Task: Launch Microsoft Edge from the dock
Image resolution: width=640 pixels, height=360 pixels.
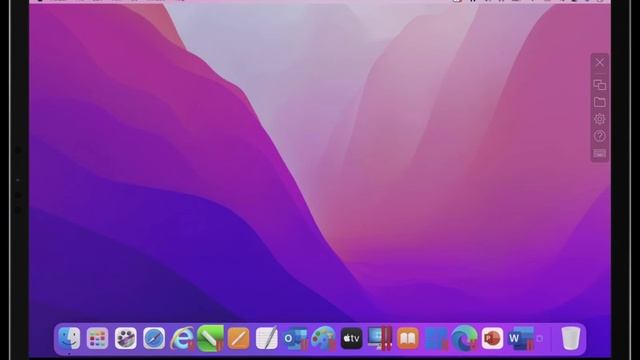Action: pyautogui.click(x=464, y=338)
